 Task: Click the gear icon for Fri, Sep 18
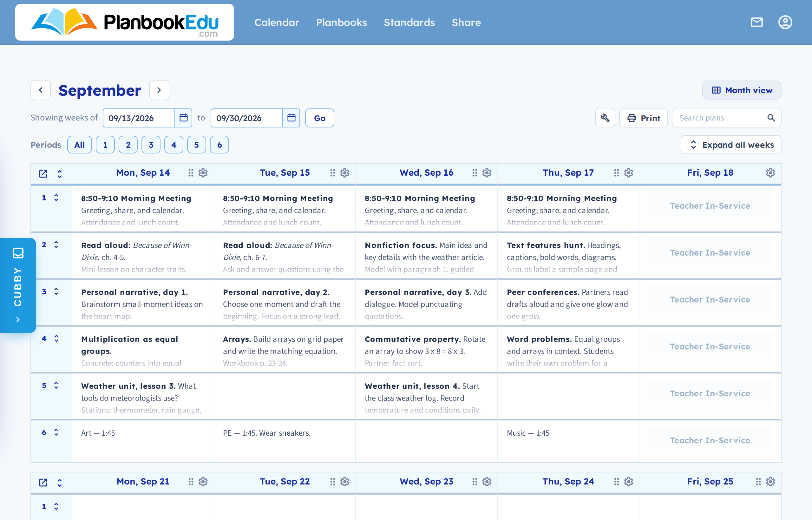[770, 173]
